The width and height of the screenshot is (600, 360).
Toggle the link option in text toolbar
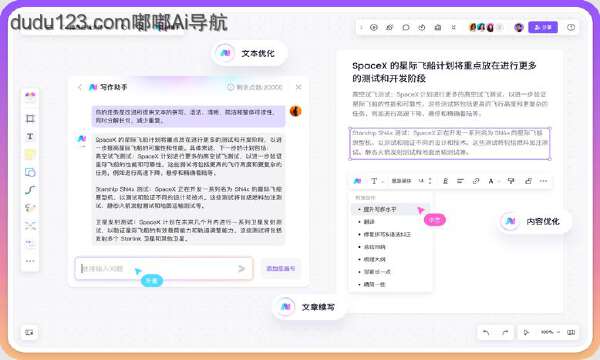(x=476, y=181)
